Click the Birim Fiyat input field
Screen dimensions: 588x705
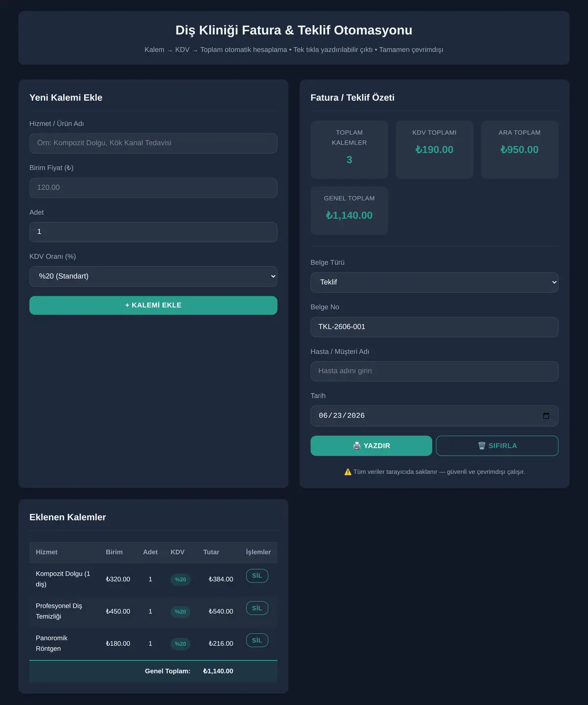tap(153, 188)
